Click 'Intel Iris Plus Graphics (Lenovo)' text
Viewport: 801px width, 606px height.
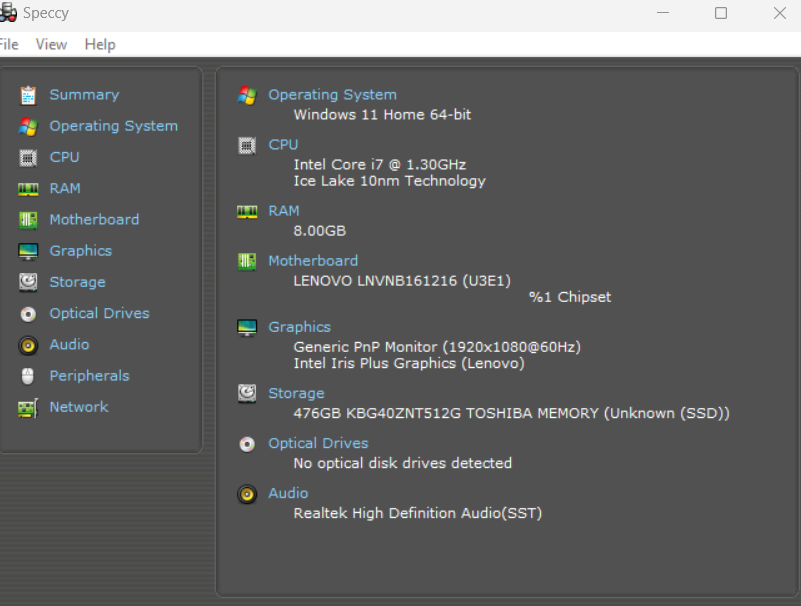click(409, 363)
